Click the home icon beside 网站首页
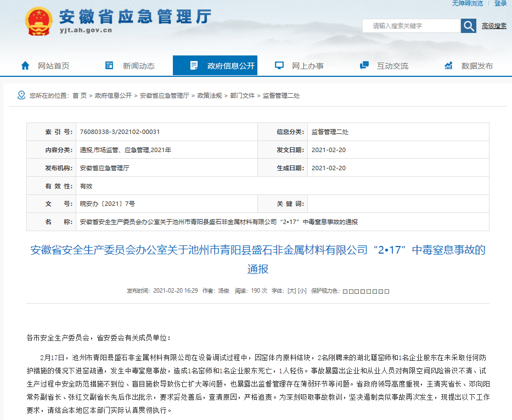The image size is (512, 420). tap(25, 66)
